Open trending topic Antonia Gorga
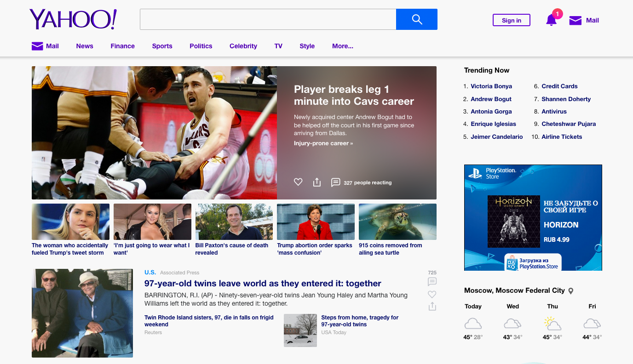Image resolution: width=633 pixels, height=364 pixels. [491, 111]
